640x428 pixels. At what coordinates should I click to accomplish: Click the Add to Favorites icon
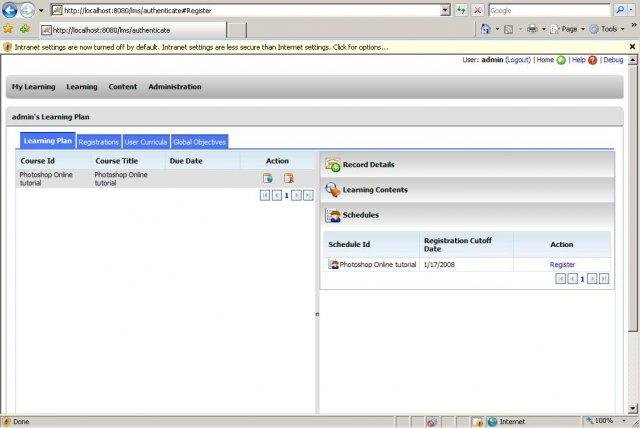(25, 29)
